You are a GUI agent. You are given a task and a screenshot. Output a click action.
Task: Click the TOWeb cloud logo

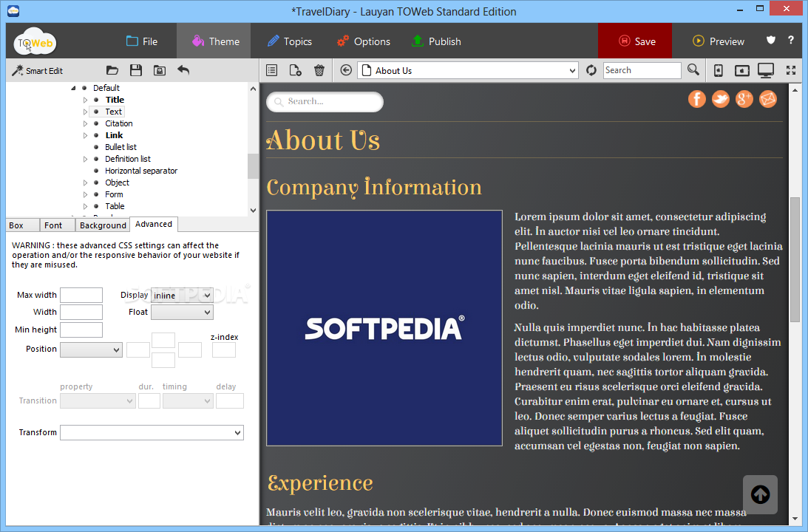[x=35, y=41]
